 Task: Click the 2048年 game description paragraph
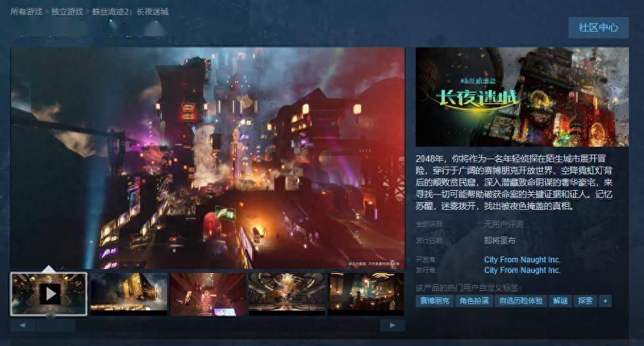(x=514, y=182)
